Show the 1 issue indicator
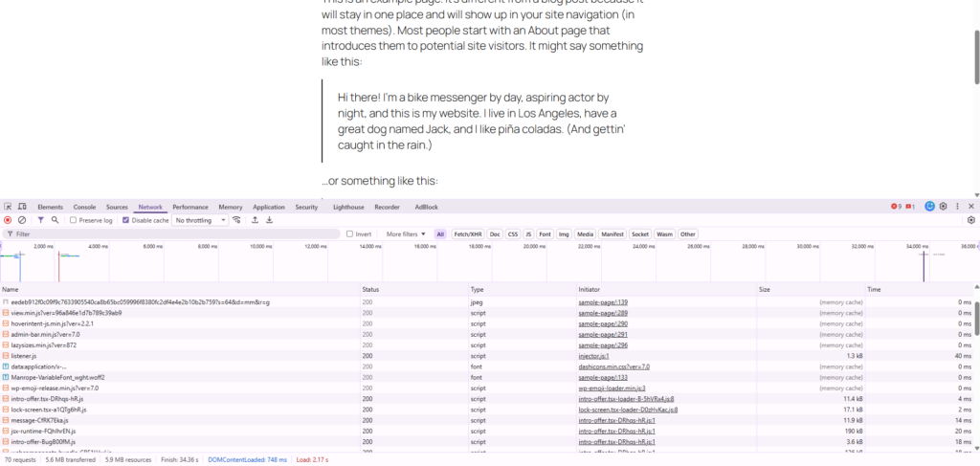 pyautogui.click(x=911, y=207)
